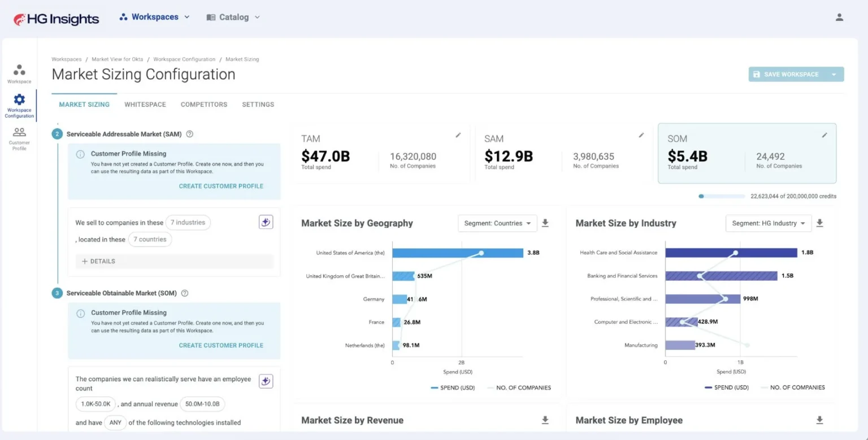Click the SOM section AI sparkle icon
868x440 pixels.
pos(266,381)
